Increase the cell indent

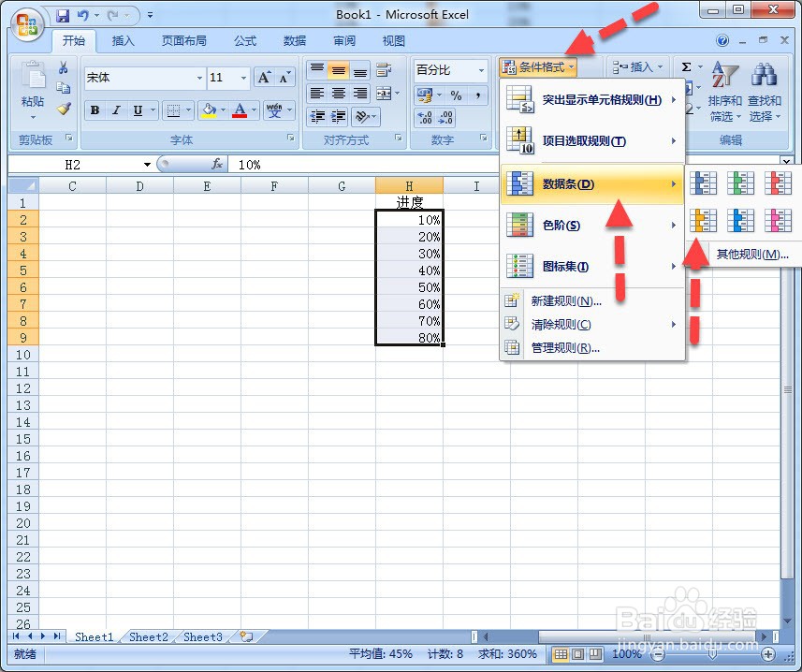tap(338, 117)
